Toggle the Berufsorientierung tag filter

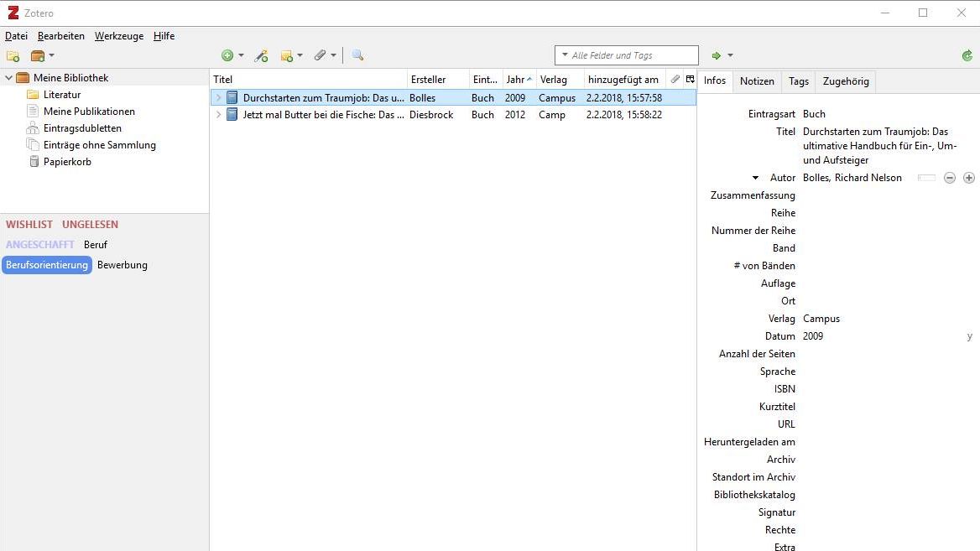coord(47,265)
